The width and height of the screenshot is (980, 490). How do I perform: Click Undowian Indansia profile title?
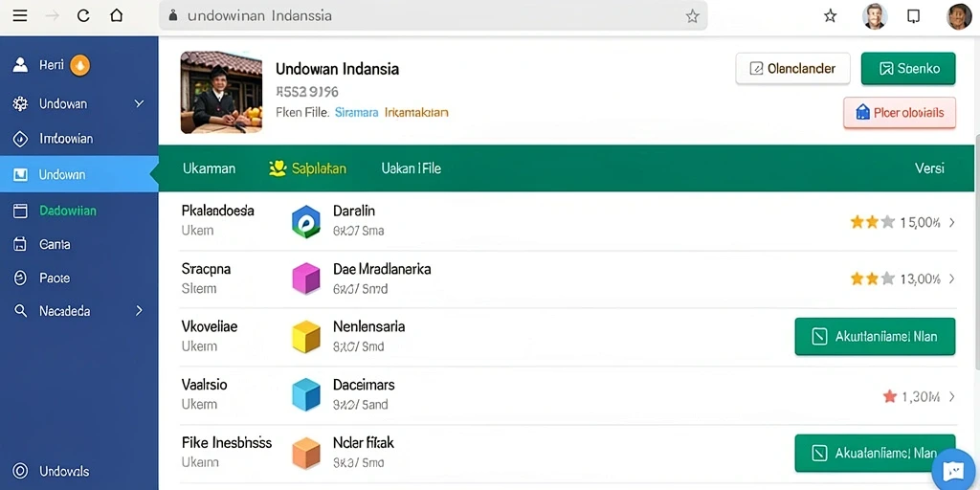coord(338,69)
